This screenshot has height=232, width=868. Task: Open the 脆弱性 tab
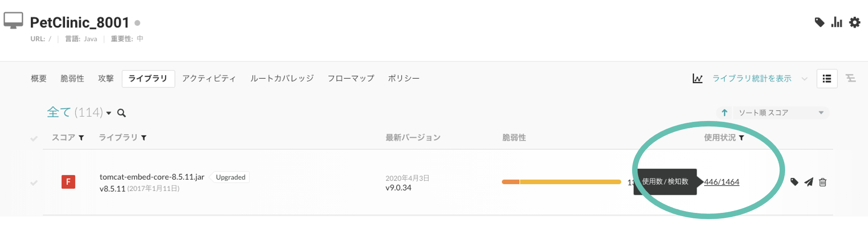point(72,79)
